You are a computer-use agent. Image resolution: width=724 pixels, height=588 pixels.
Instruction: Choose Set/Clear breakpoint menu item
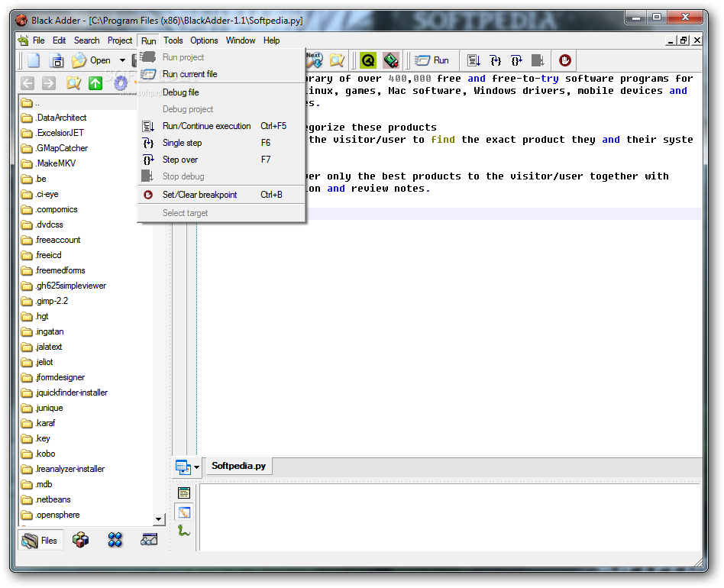click(x=221, y=194)
